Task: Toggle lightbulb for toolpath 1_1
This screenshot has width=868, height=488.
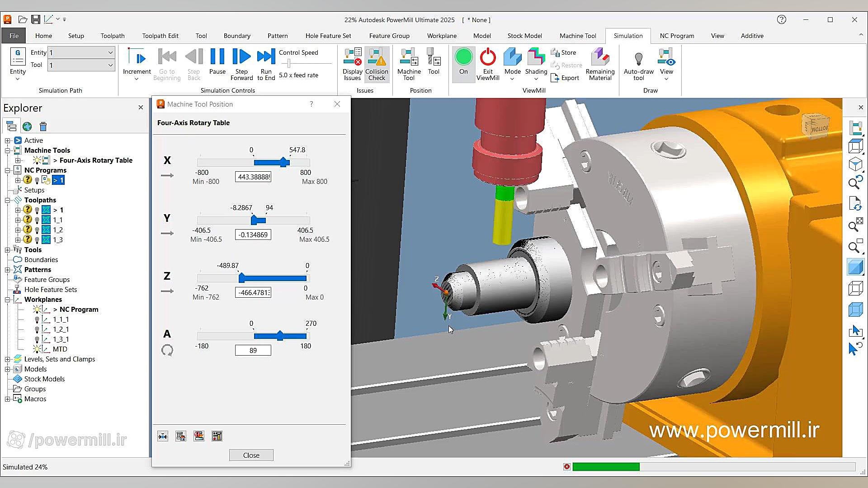Action: pyautogui.click(x=37, y=220)
